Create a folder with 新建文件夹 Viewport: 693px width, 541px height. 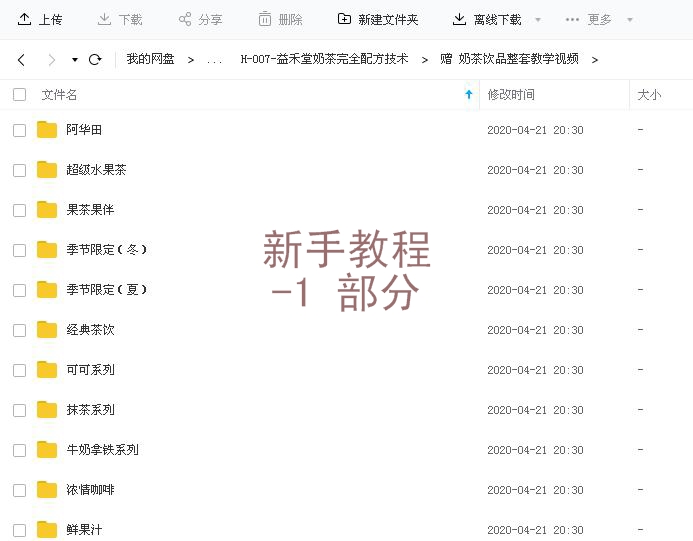(x=378, y=19)
